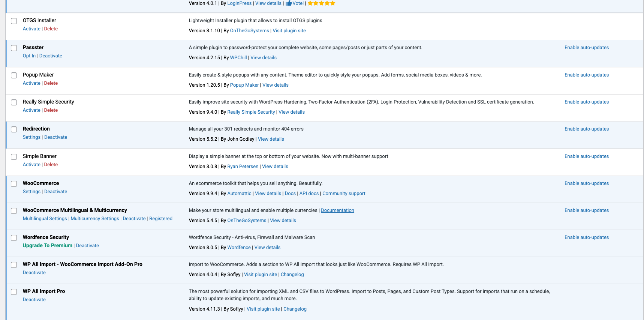
Task: Select the Passster plugin checkbox
Action: [14, 48]
